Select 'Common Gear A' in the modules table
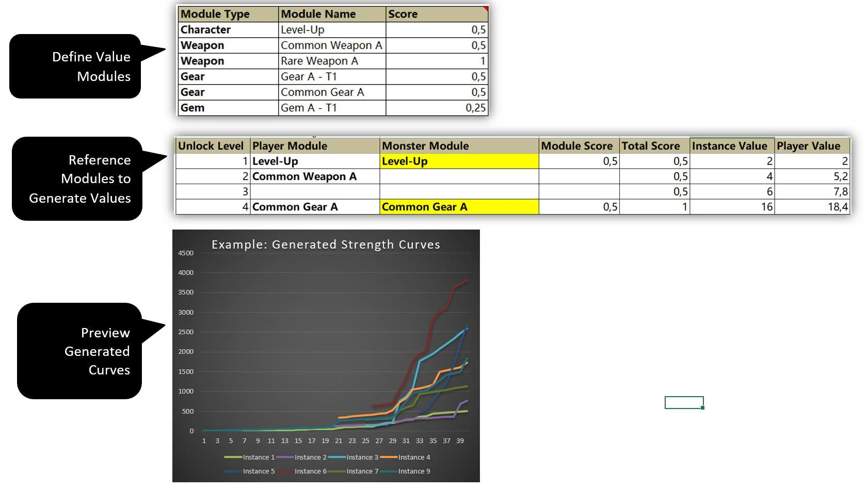The width and height of the screenshot is (868, 490). click(332, 92)
